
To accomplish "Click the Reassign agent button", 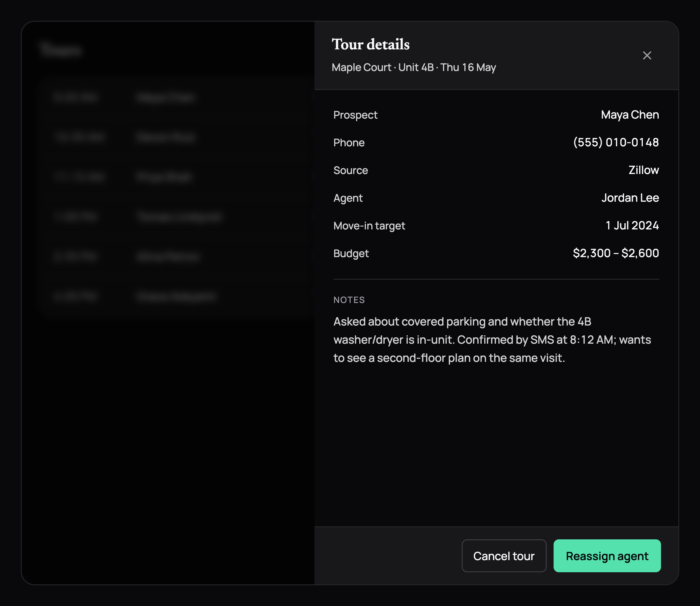I will pos(607,555).
